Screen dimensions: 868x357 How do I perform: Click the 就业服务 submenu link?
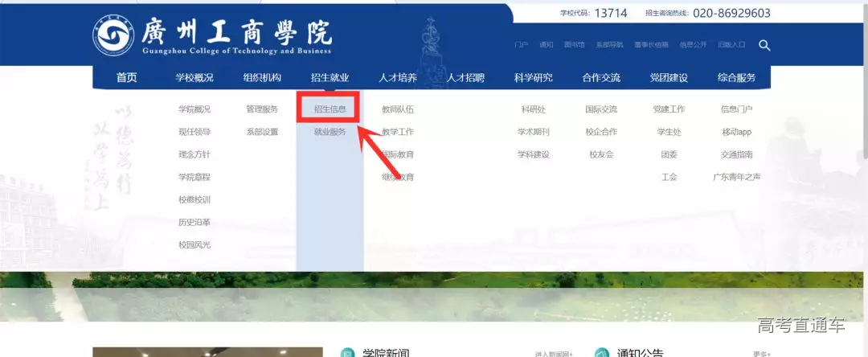click(x=330, y=131)
